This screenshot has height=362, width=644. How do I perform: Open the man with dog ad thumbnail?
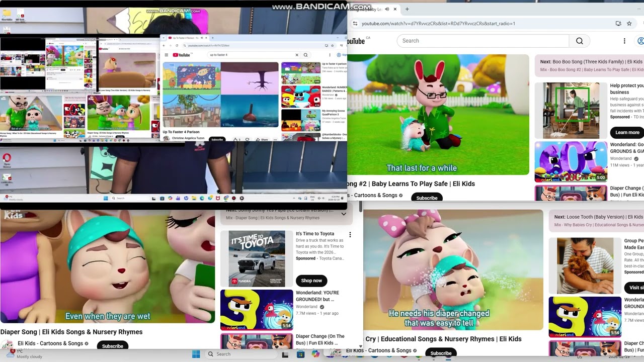585,266
